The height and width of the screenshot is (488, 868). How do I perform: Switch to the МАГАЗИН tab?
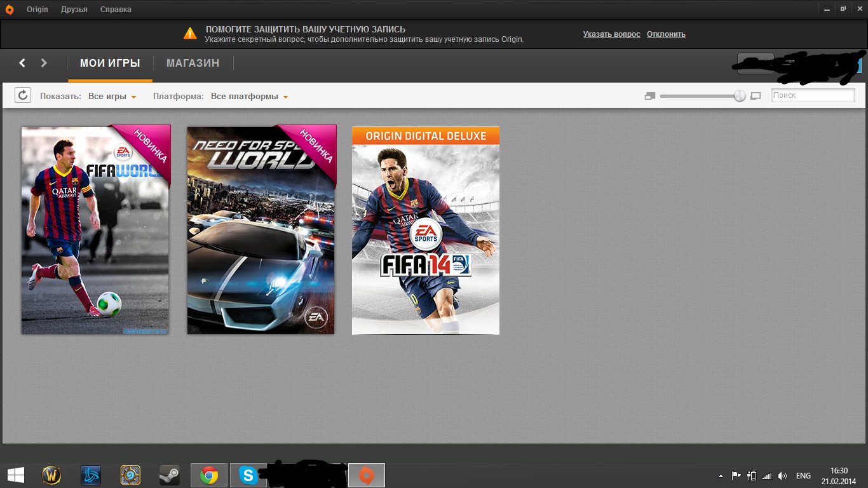tap(193, 64)
